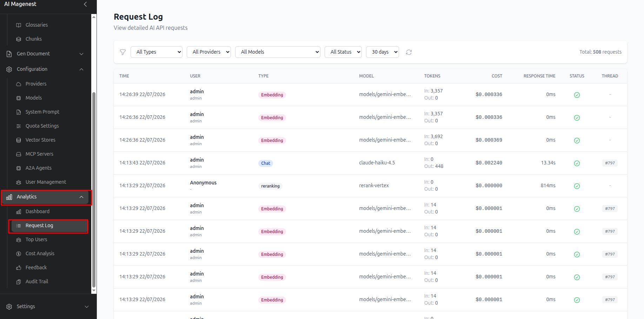Open the All Models dropdown
Viewport: 644px width, 319px height.
278,52
